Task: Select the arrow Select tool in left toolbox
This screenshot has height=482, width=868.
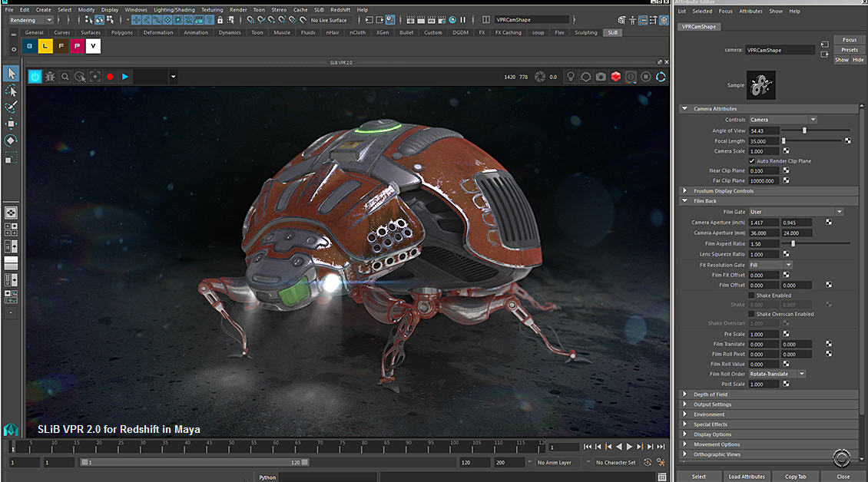Action: pyautogui.click(x=11, y=74)
